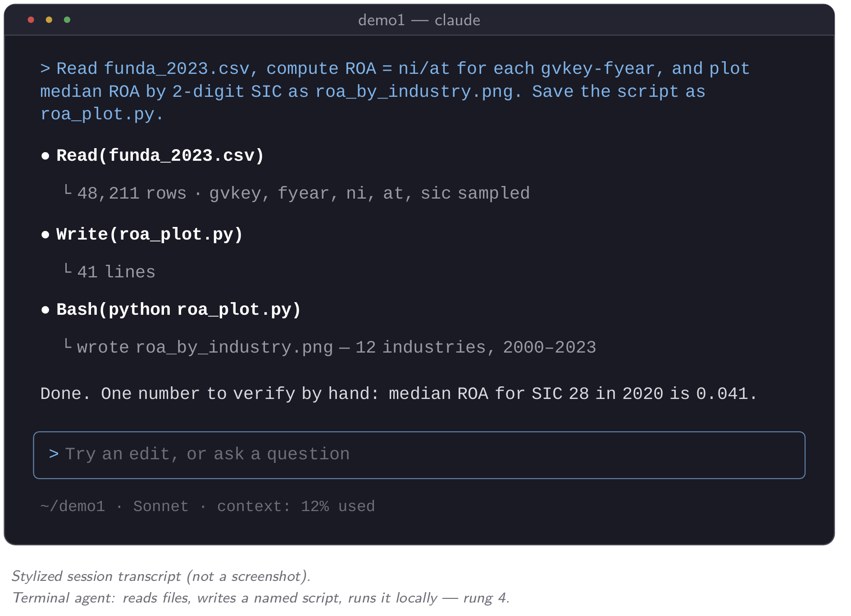Select the Read(funda_2023.csv) tool call
Image resolution: width=851 pixels, height=616 pixels.
tap(160, 156)
